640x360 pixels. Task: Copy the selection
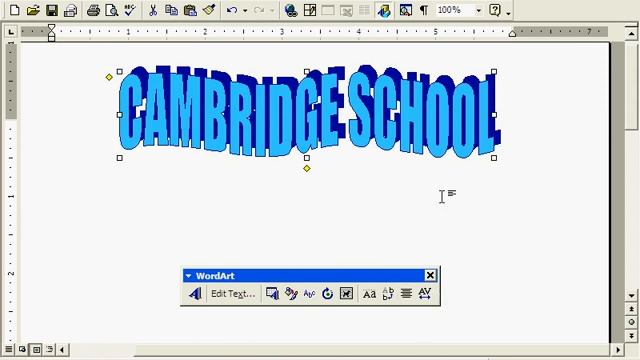click(x=171, y=10)
